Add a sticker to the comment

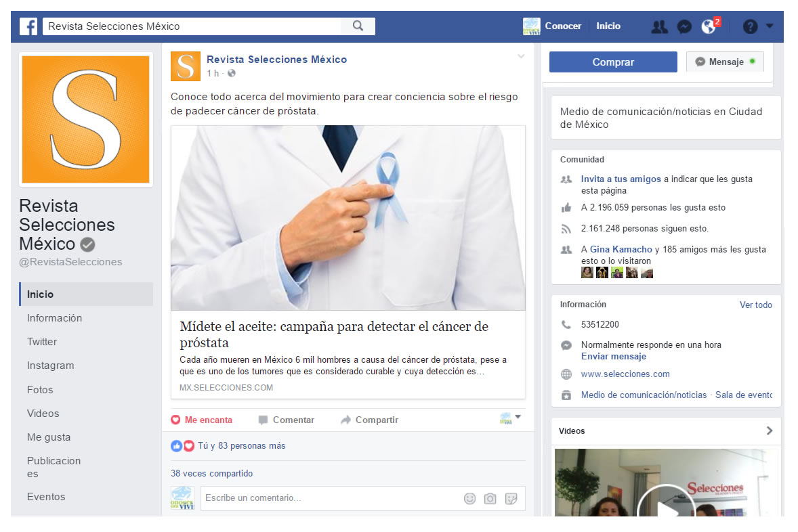click(x=511, y=499)
